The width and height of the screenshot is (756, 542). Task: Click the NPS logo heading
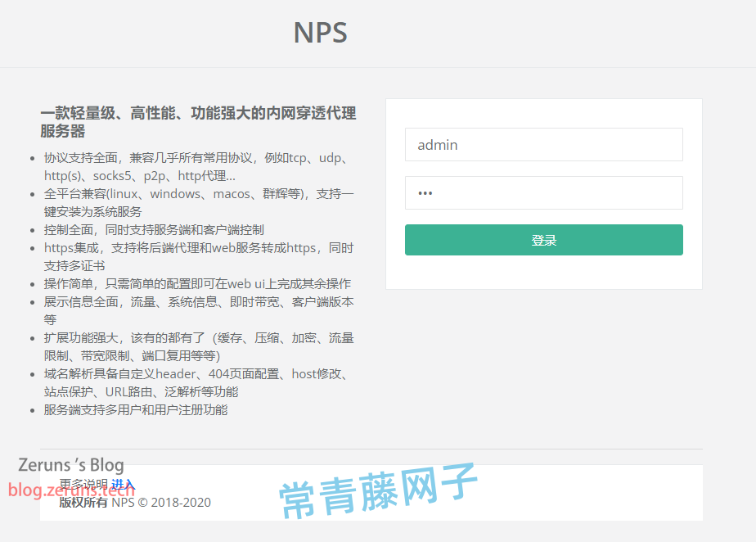[x=320, y=33]
